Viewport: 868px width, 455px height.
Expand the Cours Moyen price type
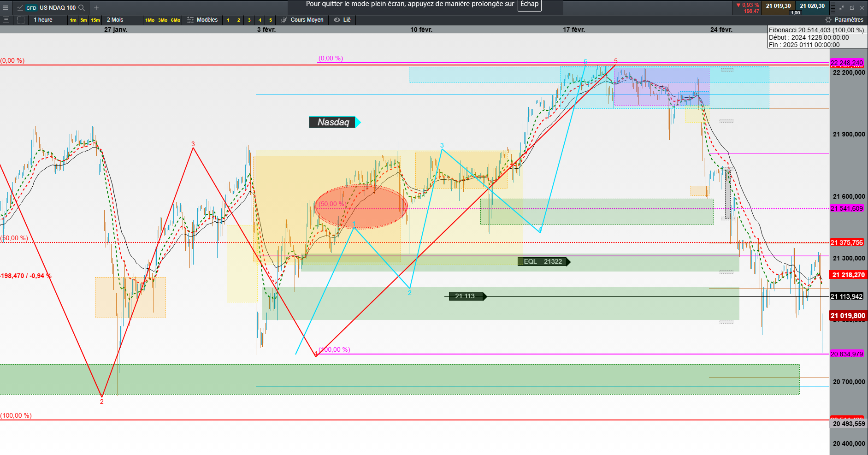(303, 20)
